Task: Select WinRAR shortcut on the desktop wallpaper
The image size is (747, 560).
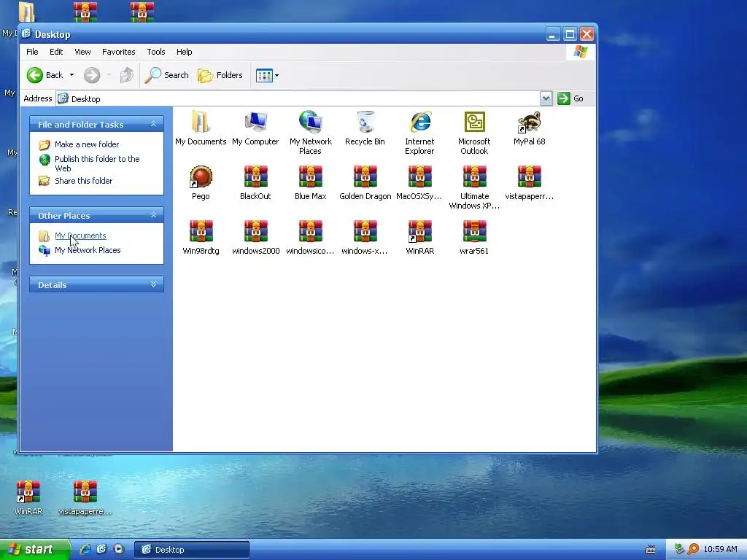Action: pyautogui.click(x=28, y=497)
